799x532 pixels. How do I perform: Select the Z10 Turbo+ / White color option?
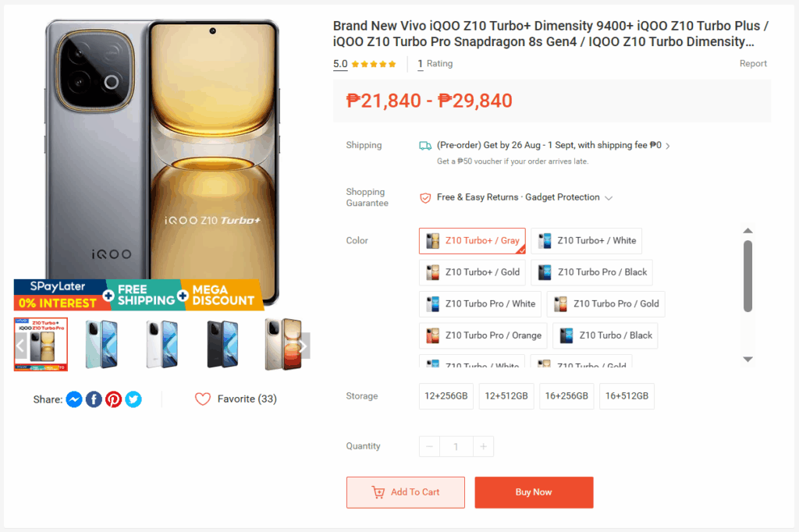587,240
